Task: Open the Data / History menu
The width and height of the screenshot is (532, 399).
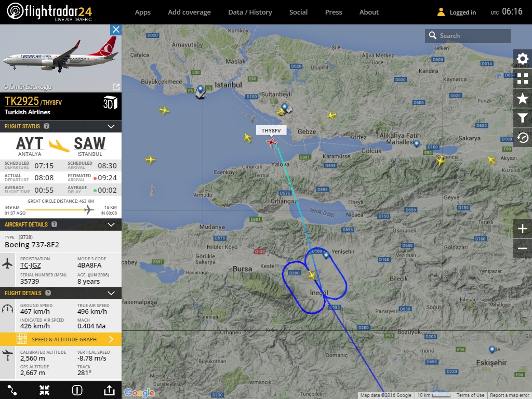Action: tap(250, 12)
